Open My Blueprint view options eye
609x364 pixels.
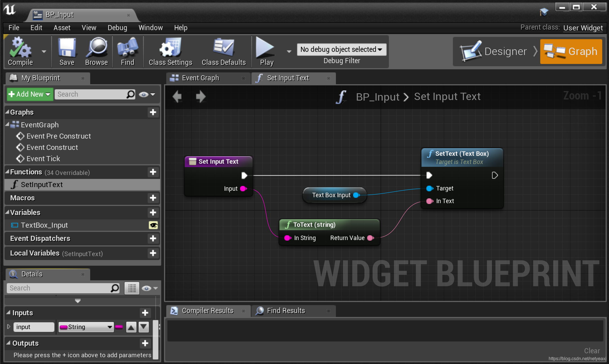coord(147,94)
